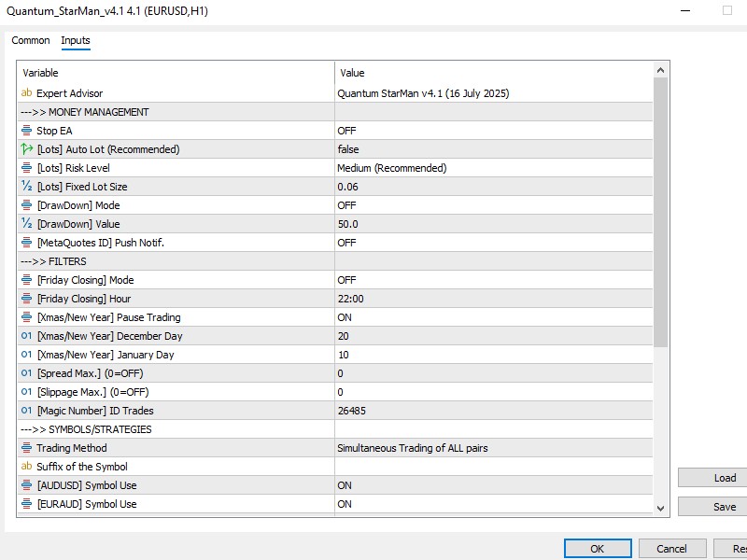This screenshot has width=747, height=560.
Task: Click the Expert Advisor string type icon
Action: coord(26,93)
